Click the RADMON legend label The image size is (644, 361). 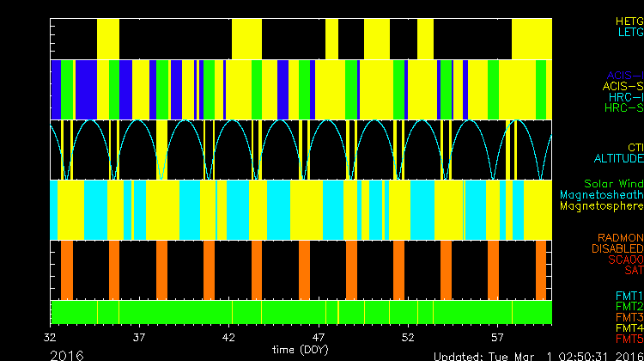[x=621, y=237]
